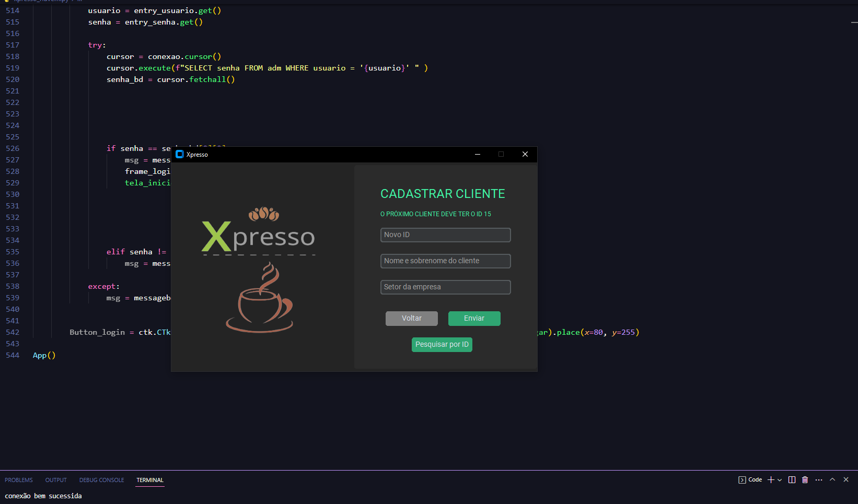Maximize the terminal panel with the chevron icon
Image resolution: width=858 pixels, height=504 pixels.
[x=832, y=479]
